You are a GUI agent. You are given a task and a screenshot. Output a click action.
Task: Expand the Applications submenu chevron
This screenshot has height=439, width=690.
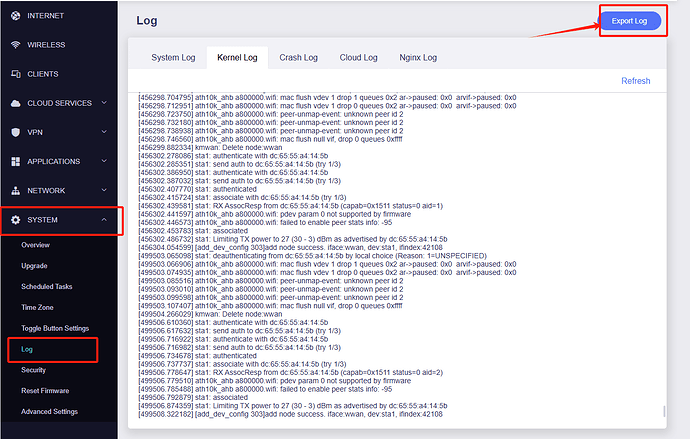click(104, 161)
